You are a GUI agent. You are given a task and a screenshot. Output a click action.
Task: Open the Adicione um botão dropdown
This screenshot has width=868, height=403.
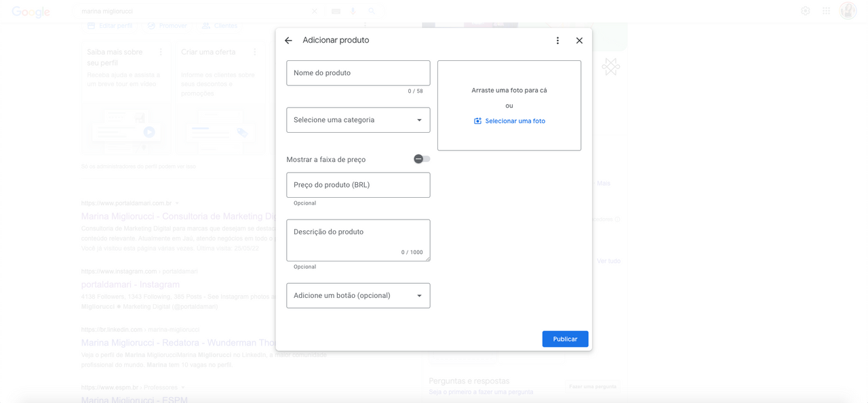pos(358,296)
